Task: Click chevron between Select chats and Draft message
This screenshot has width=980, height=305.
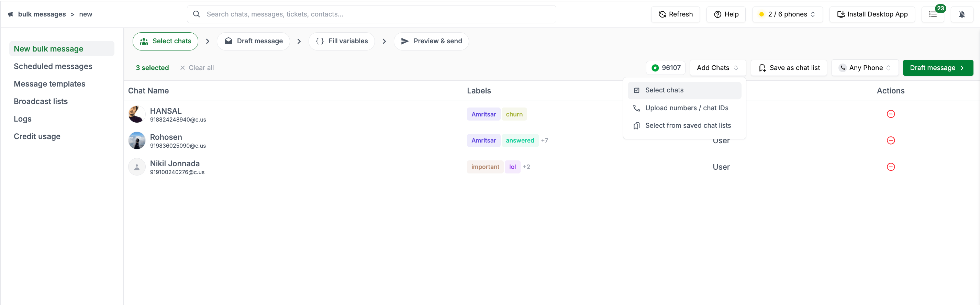Action: click(x=207, y=41)
